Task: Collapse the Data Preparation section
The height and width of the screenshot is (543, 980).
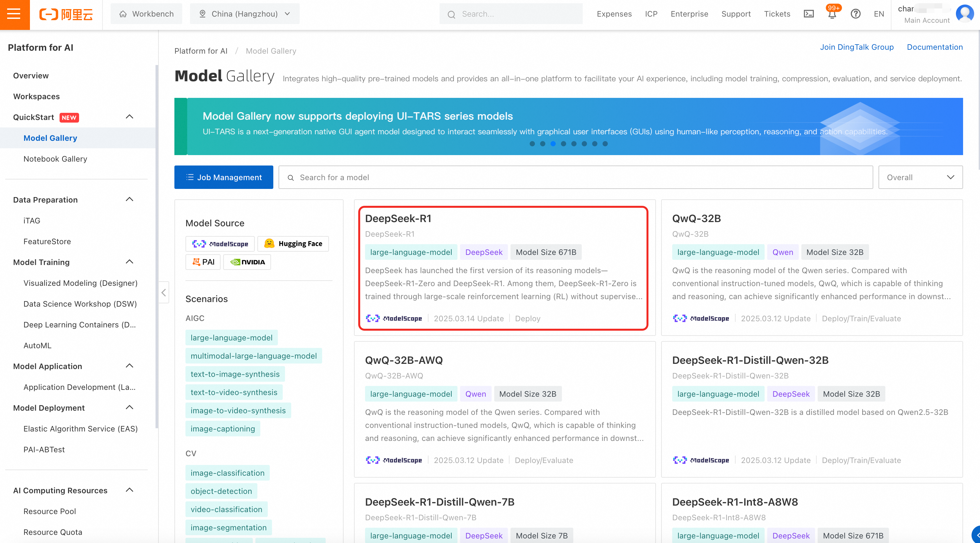Action: point(129,200)
